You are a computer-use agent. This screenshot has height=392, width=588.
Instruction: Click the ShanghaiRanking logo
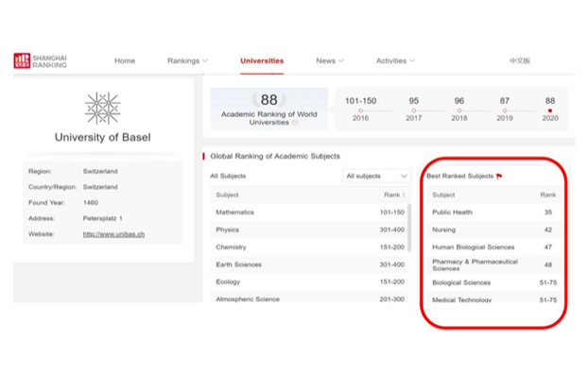coord(41,61)
